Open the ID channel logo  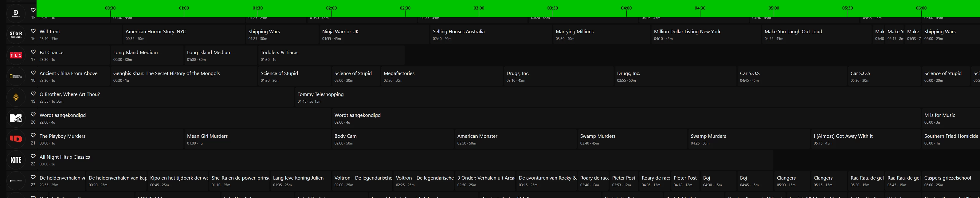pyautogui.click(x=16, y=139)
